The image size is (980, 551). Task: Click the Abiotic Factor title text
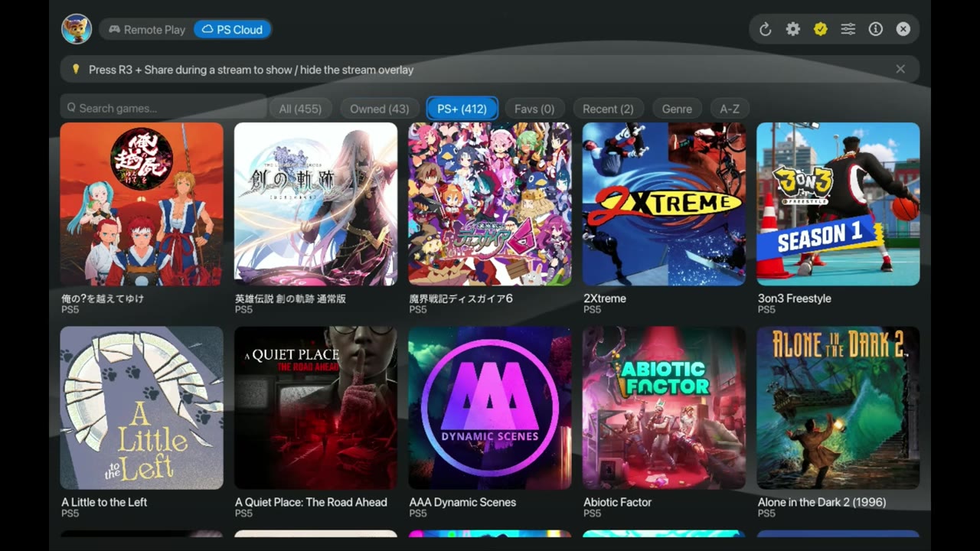click(617, 502)
